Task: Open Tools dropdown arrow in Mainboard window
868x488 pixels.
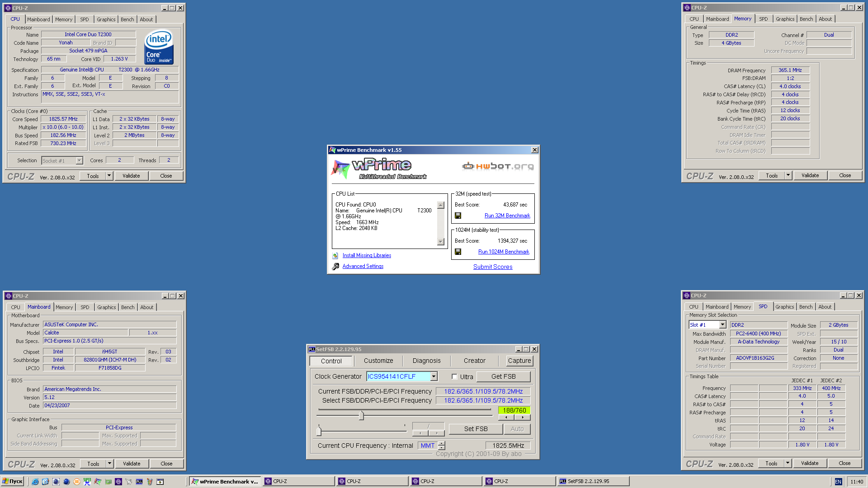Action: click(109, 464)
